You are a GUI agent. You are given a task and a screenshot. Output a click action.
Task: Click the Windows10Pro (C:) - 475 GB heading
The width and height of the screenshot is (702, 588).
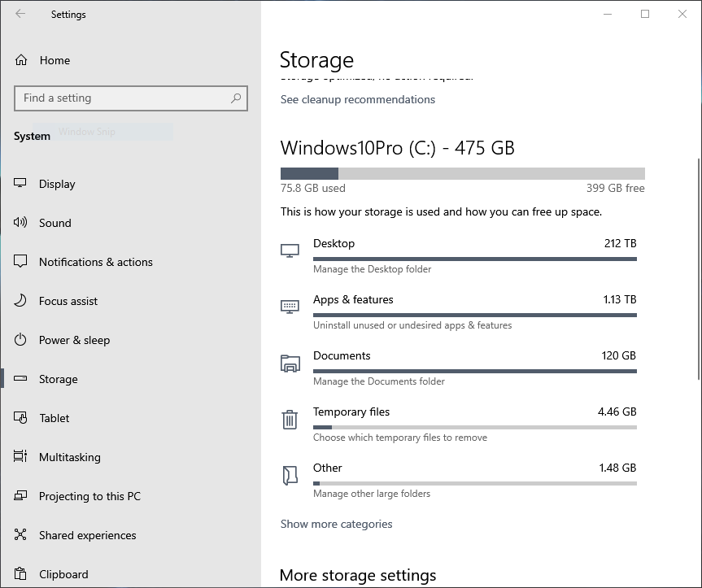pyautogui.click(x=398, y=148)
